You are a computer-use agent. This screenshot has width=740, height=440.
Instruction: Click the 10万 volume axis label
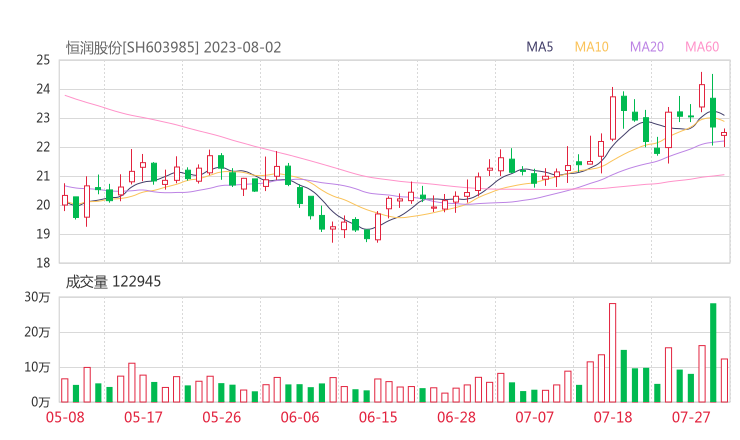(x=37, y=367)
